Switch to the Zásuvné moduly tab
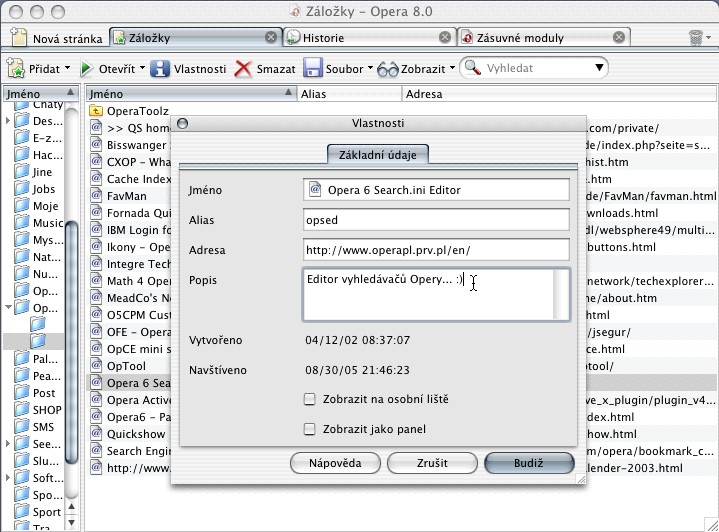This screenshot has width=719, height=532. (544, 37)
